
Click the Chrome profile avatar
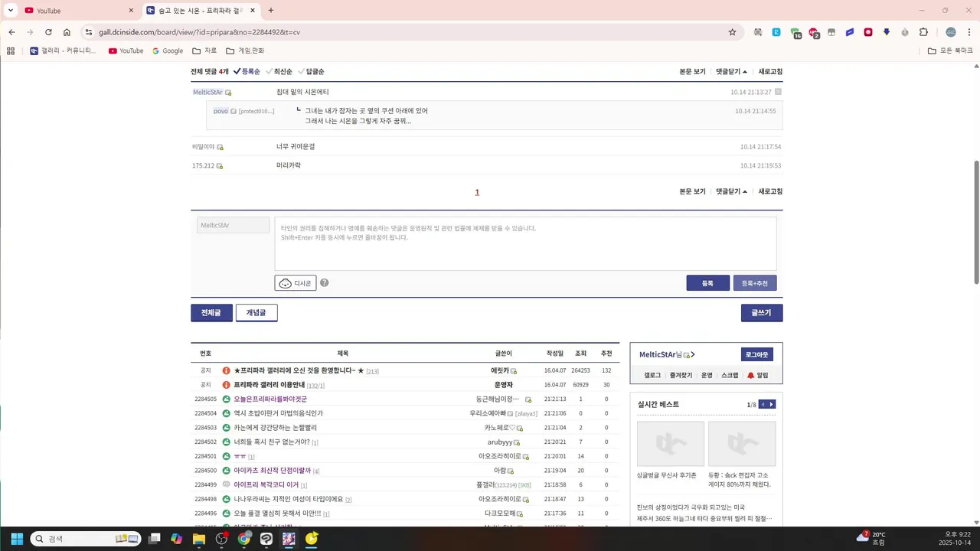coord(951,32)
